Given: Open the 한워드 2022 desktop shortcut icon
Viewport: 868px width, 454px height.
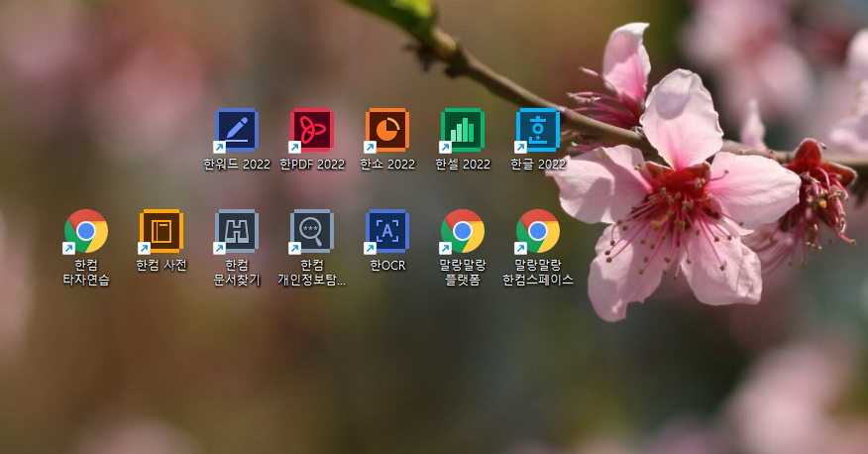Looking at the screenshot, I should pos(237,130).
